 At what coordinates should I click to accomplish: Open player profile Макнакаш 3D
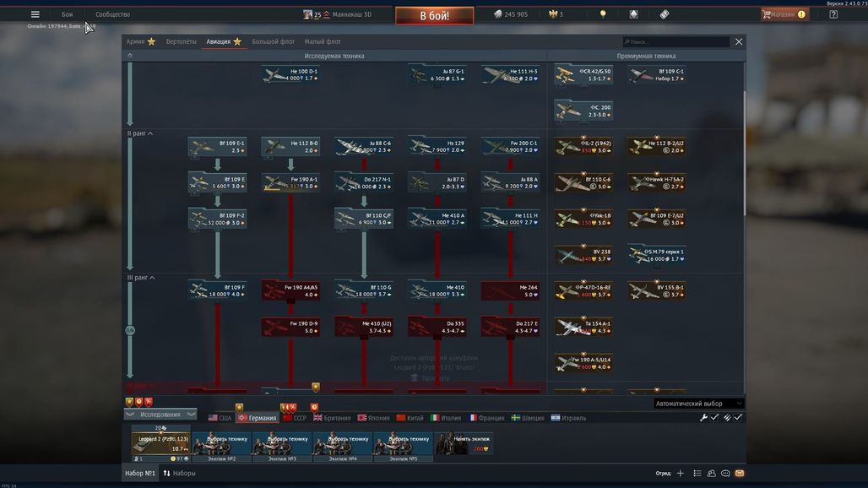pyautogui.click(x=337, y=14)
